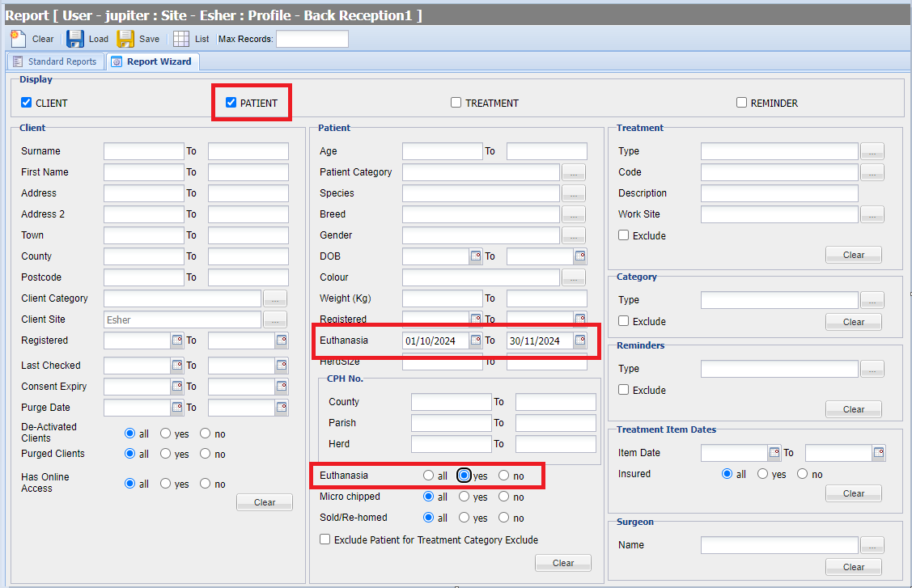The width and height of the screenshot is (912, 588).
Task: Switch to Standard Reports tab
Action: point(56,61)
